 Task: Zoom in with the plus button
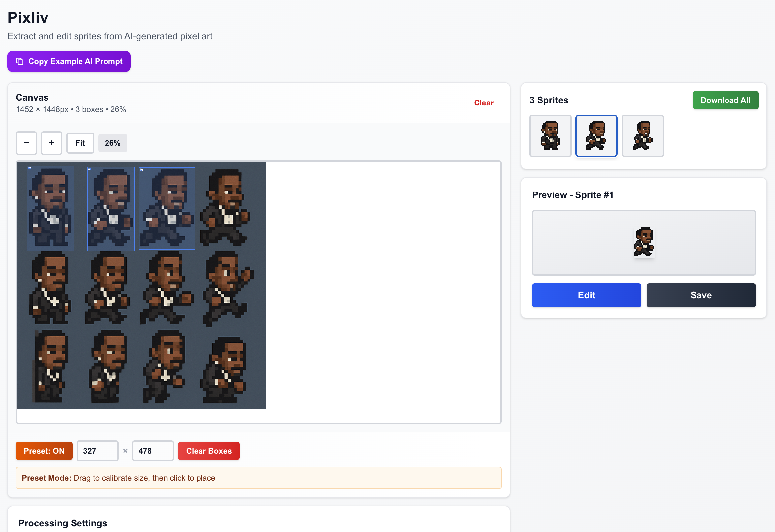[x=51, y=143]
